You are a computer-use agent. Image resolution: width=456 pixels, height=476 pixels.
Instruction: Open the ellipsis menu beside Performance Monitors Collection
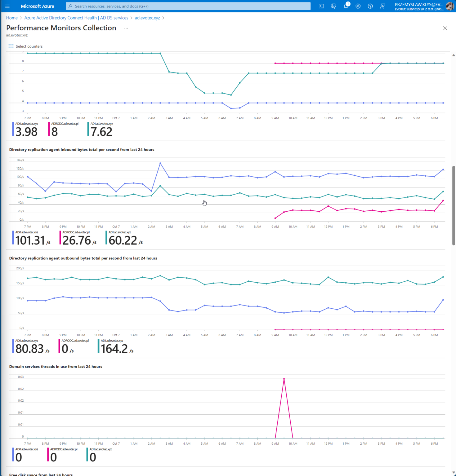click(x=126, y=28)
